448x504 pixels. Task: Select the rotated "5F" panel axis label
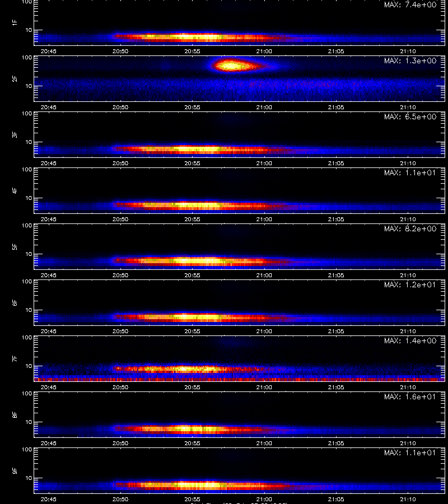tap(15, 246)
